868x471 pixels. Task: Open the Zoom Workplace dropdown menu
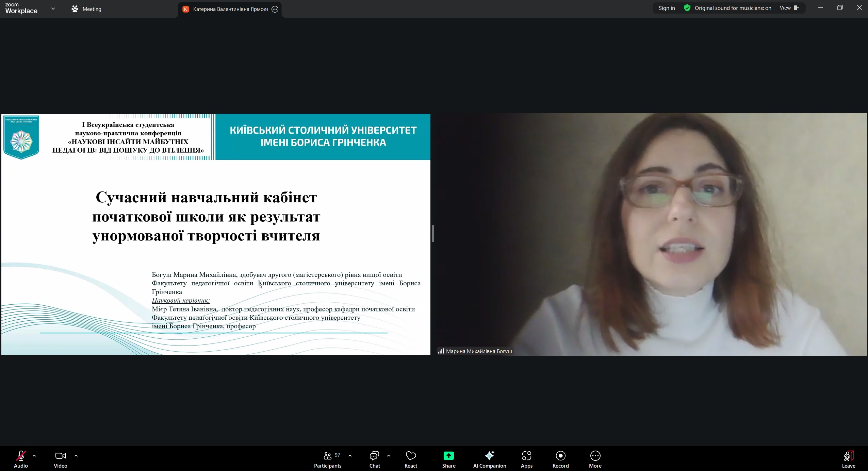53,9
